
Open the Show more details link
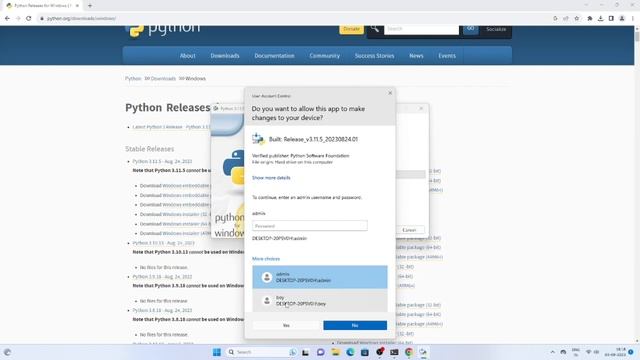(x=271, y=178)
